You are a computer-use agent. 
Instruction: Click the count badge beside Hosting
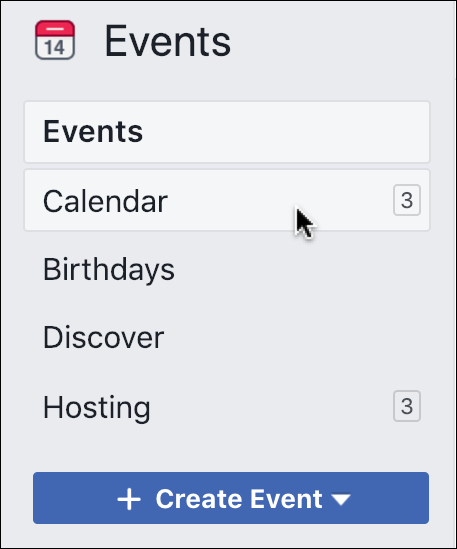(407, 406)
